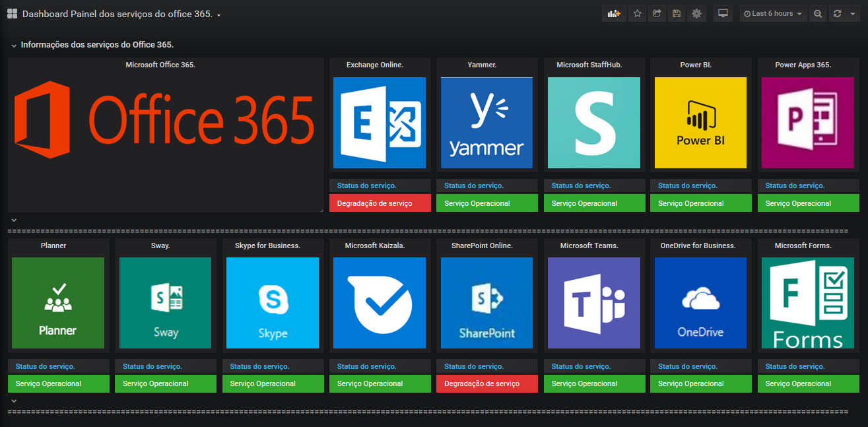Click the Microsoft StaffHub logo tile
The width and height of the screenshot is (868, 427).
(x=594, y=123)
